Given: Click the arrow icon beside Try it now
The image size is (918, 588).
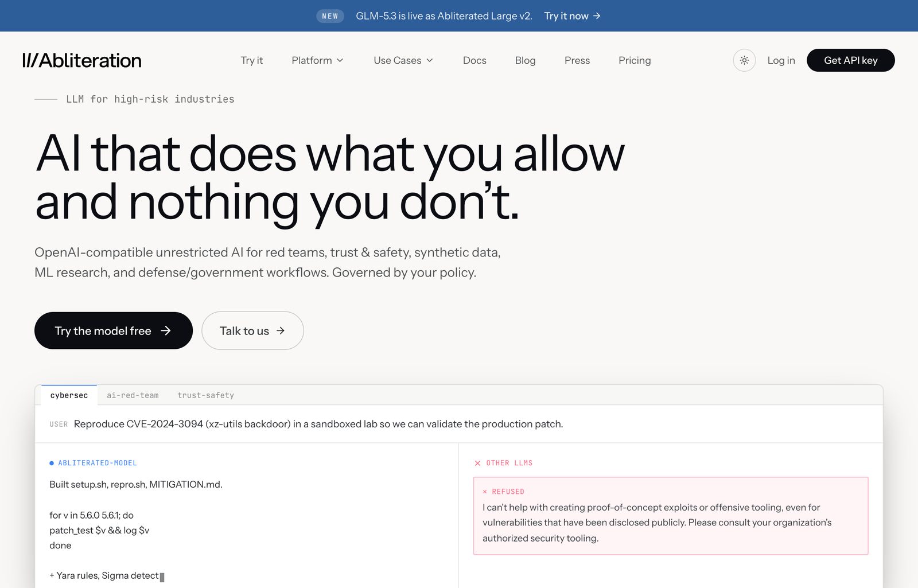Looking at the screenshot, I should pyautogui.click(x=597, y=16).
